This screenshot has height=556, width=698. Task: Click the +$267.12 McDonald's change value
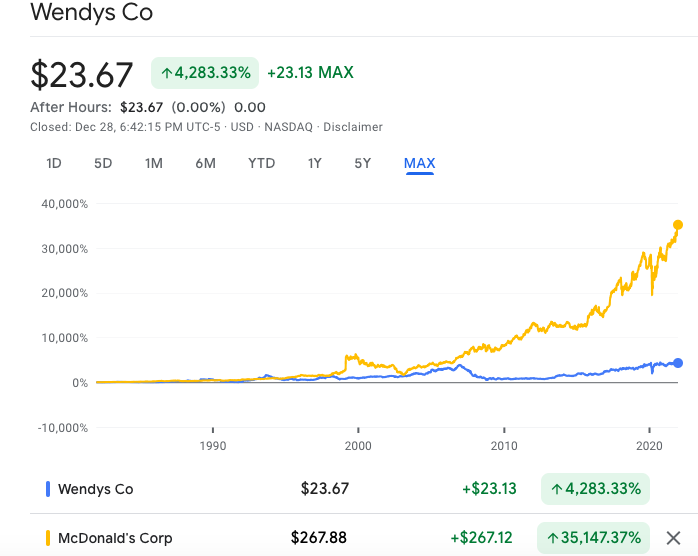pos(481,538)
